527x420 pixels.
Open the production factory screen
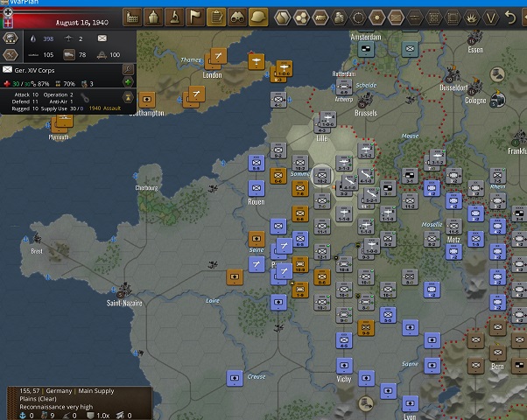click(x=132, y=17)
